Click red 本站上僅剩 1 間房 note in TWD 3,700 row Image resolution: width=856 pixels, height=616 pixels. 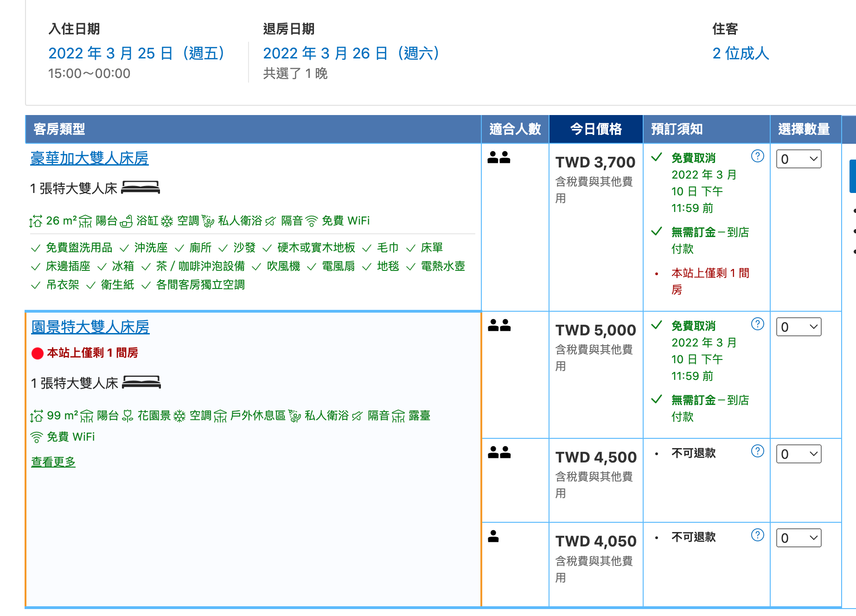[x=710, y=282]
